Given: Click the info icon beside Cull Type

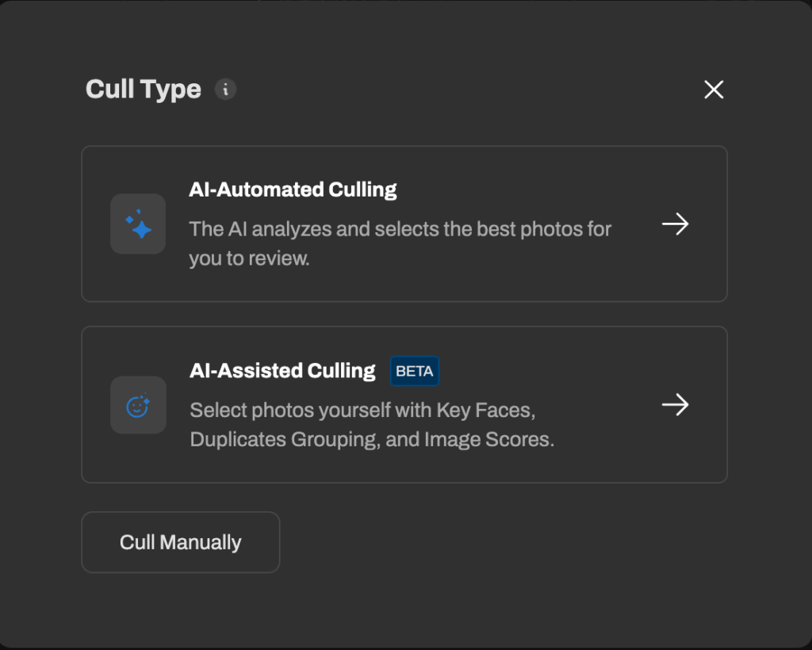Looking at the screenshot, I should [226, 90].
